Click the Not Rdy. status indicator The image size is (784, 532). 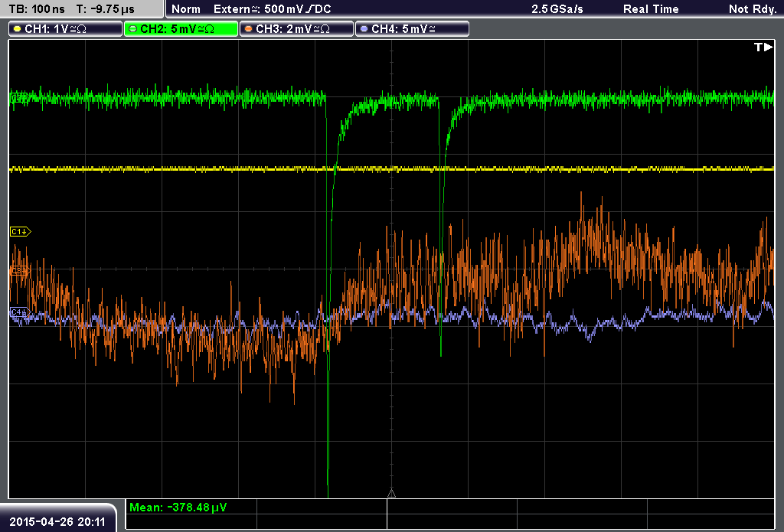pyautogui.click(x=753, y=9)
